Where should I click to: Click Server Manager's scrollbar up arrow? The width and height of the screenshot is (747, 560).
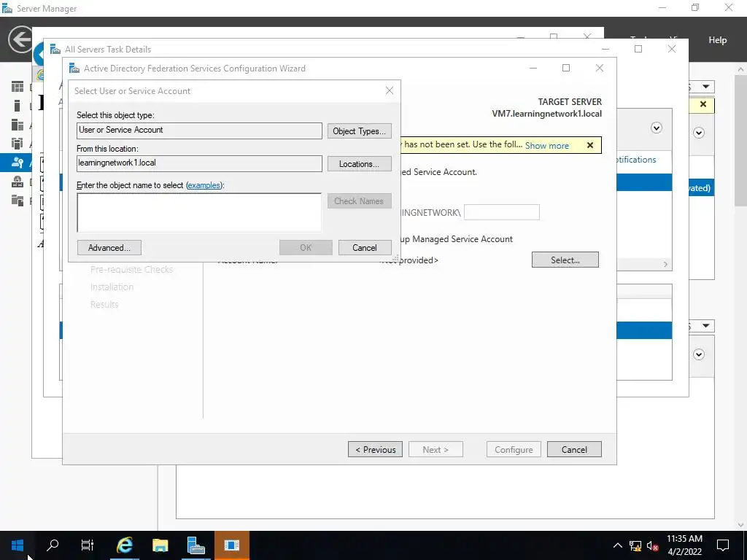[740, 69]
